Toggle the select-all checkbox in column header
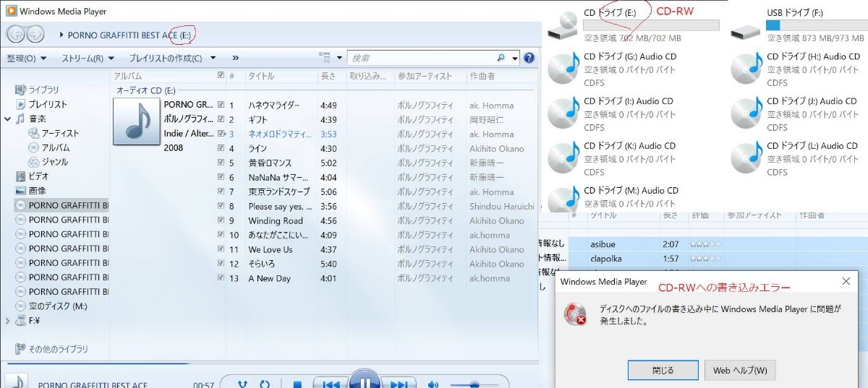Image resolution: width=868 pixels, height=388 pixels. click(221, 75)
